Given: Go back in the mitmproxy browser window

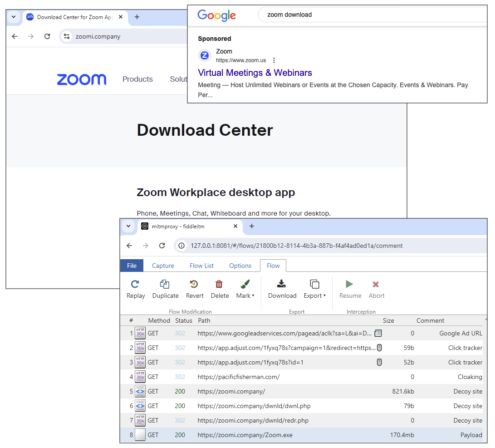Looking at the screenshot, I should tap(129, 246).
